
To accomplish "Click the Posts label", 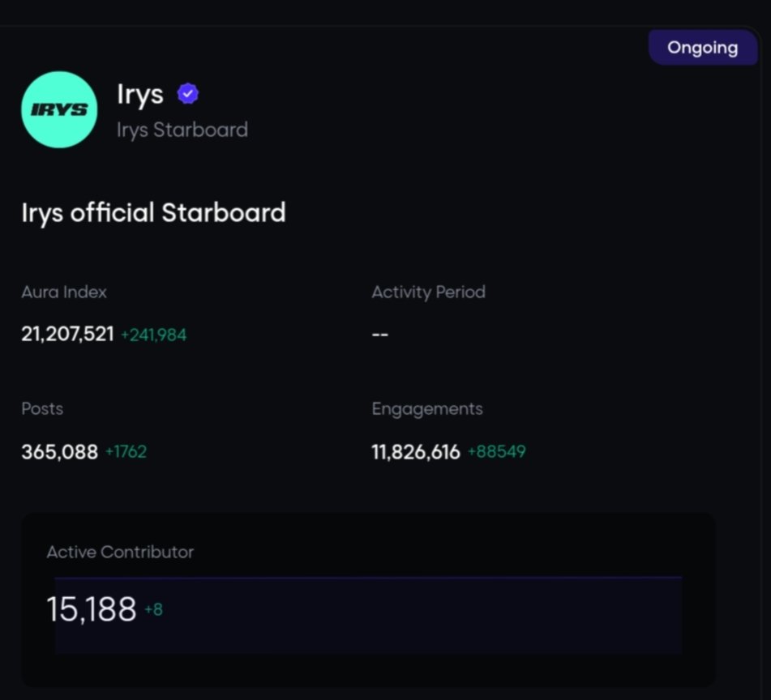I will point(42,408).
